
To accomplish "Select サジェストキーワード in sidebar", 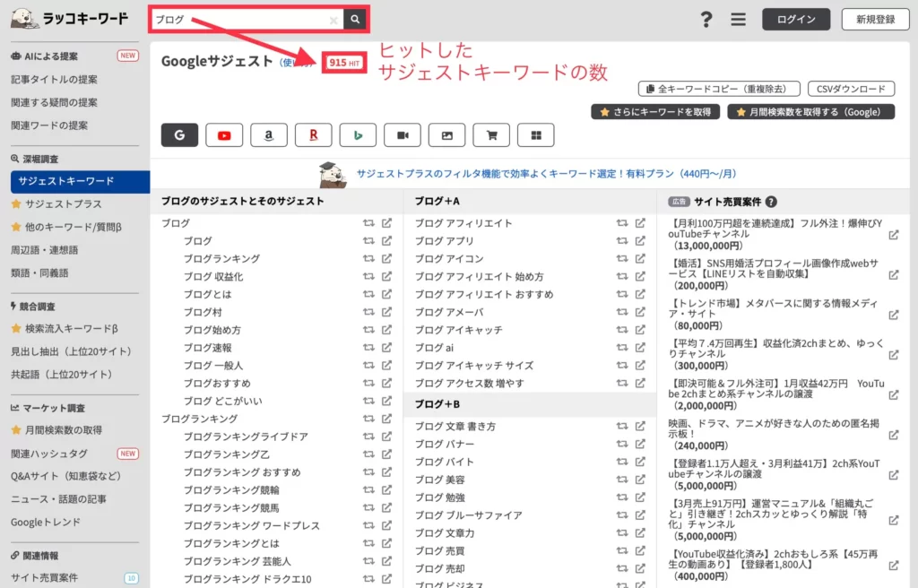I will coord(80,182).
